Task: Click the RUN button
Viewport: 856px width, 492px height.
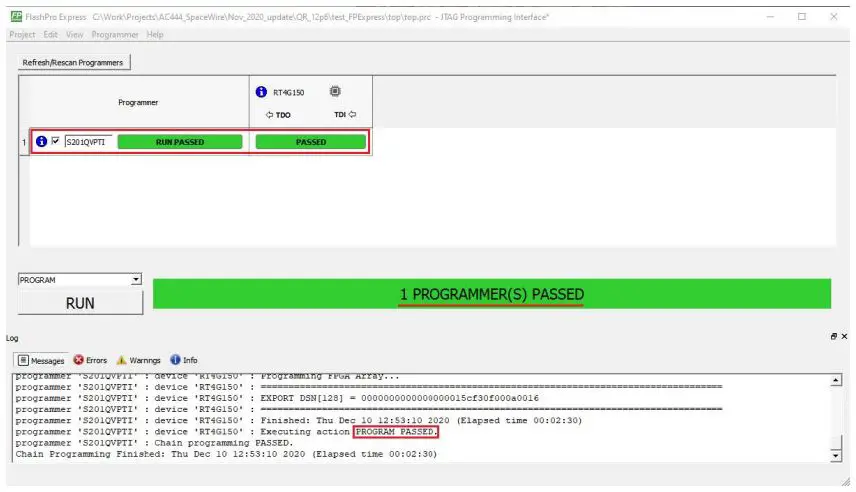Action: (x=80, y=303)
